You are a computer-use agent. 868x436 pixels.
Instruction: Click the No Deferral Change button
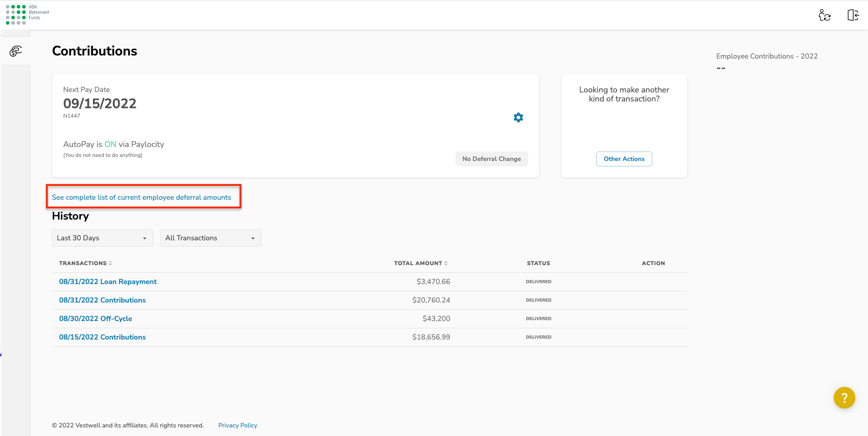pyautogui.click(x=492, y=159)
